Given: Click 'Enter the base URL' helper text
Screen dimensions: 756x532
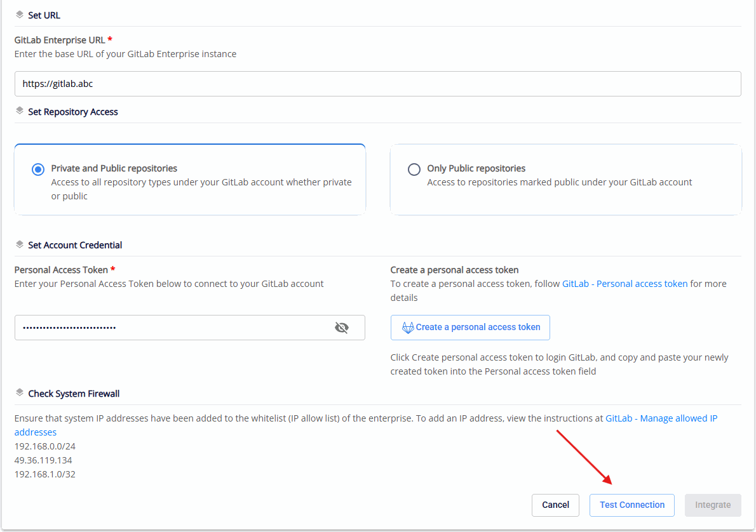Looking at the screenshot, I should [125, 54].
